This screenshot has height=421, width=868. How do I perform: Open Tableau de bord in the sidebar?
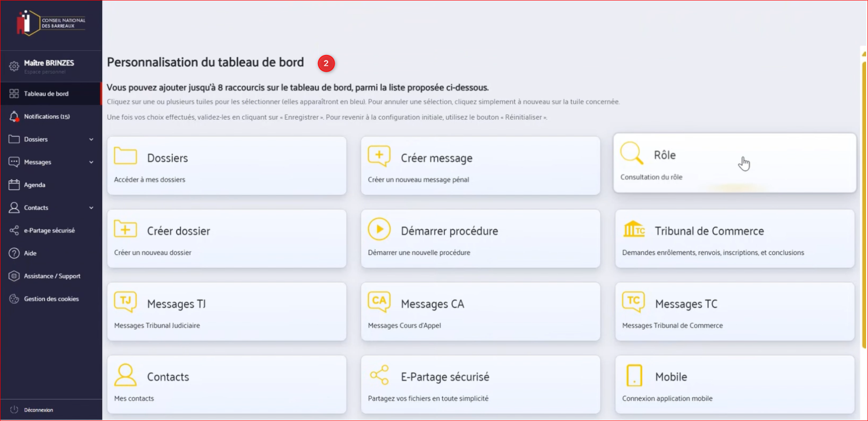coord(46,94)
